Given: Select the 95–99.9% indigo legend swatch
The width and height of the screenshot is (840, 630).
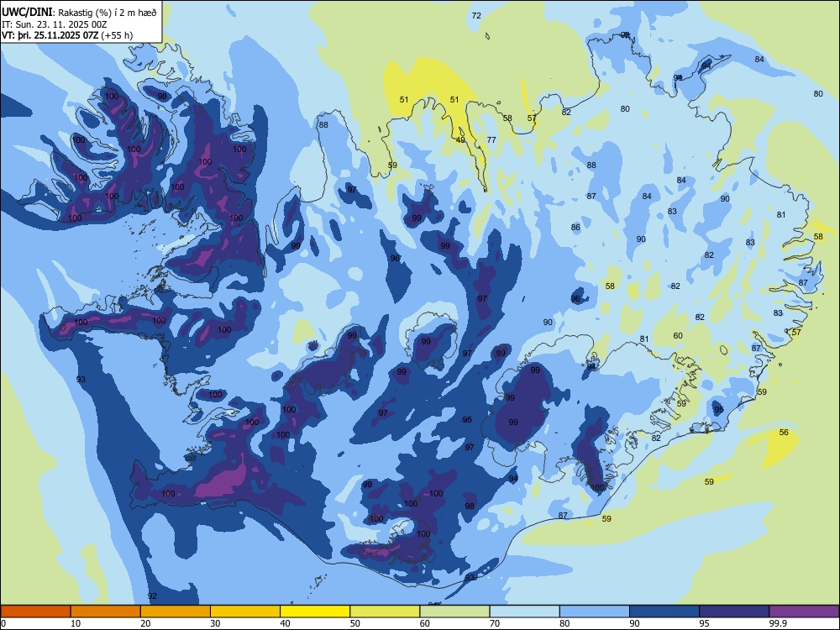Looking at the screenshot, I should (x=734, y=612).
